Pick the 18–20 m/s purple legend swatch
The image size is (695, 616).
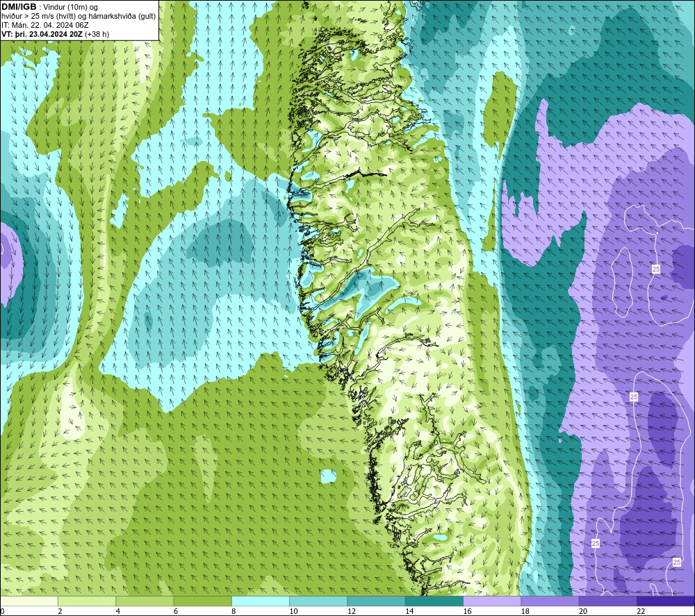click(550, 601)
